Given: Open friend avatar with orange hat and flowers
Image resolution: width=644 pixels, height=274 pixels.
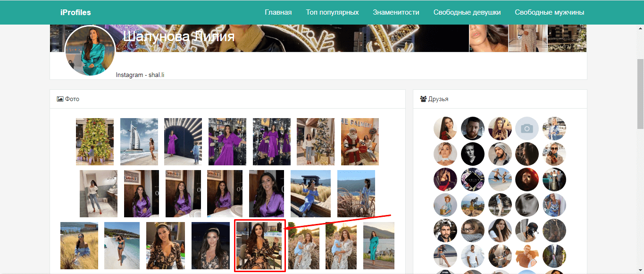Looking at the screenshot, I should pos(445,205).
